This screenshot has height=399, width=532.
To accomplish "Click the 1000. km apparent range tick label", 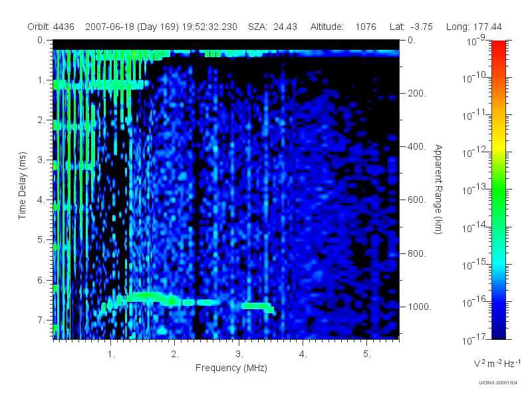I will [x=420, y=307].
